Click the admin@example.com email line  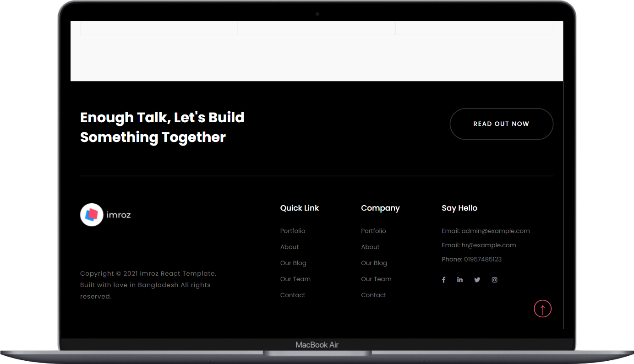click(486, 231)
